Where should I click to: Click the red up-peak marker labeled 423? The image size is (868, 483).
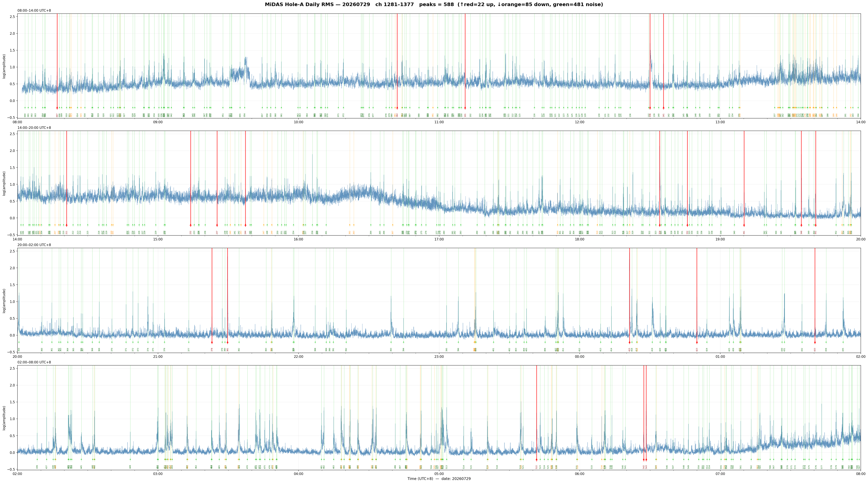pos(697,342)
